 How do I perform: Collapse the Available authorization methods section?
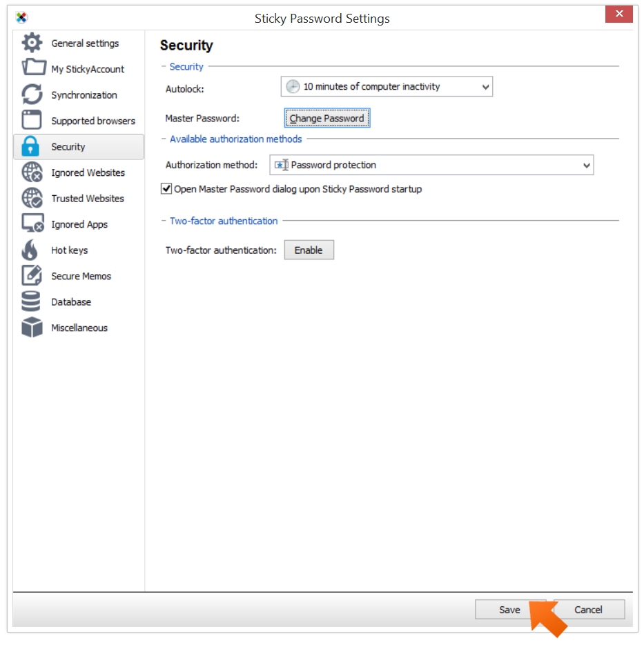pyautogui.click(x=163, y=139)
